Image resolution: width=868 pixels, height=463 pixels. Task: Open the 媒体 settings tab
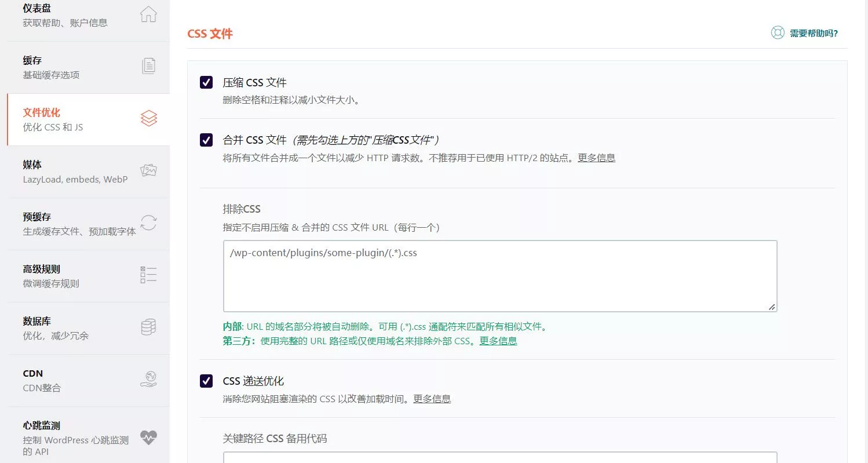click(88, 172)
